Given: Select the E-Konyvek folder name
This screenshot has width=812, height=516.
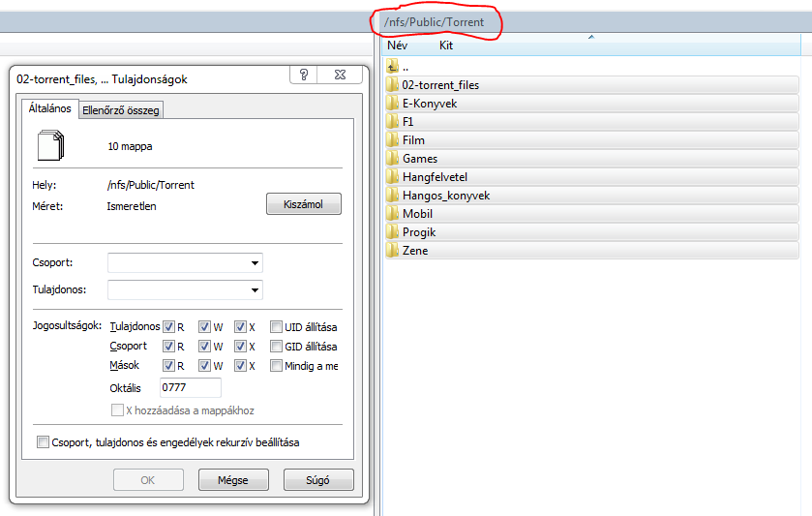Looking at the screenshot, I should click(x=430, y=103).
